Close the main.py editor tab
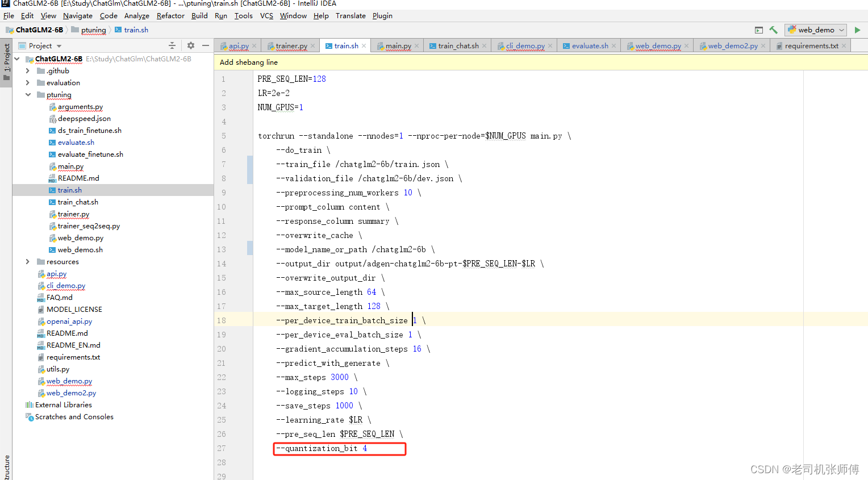Image resolution: width=868 pixels, height=480 pixels. (417, 46)
